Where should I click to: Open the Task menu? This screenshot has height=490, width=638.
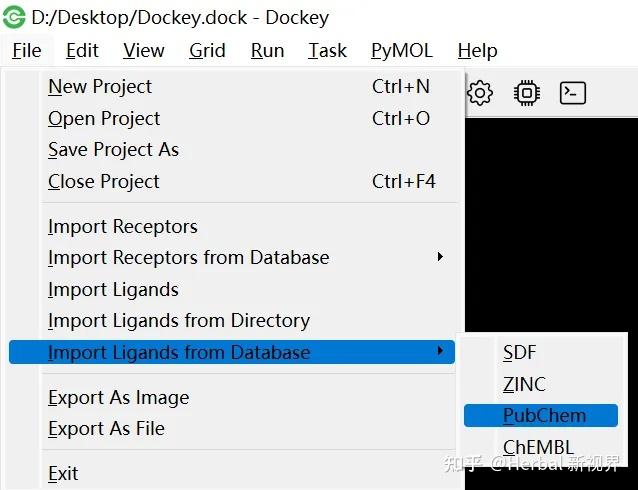pos(327,50)
